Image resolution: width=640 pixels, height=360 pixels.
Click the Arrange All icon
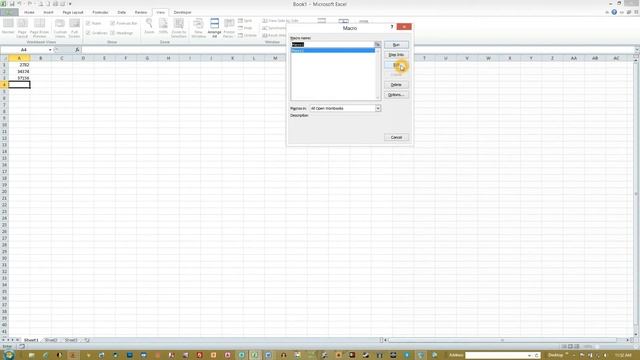click(214, 24)
